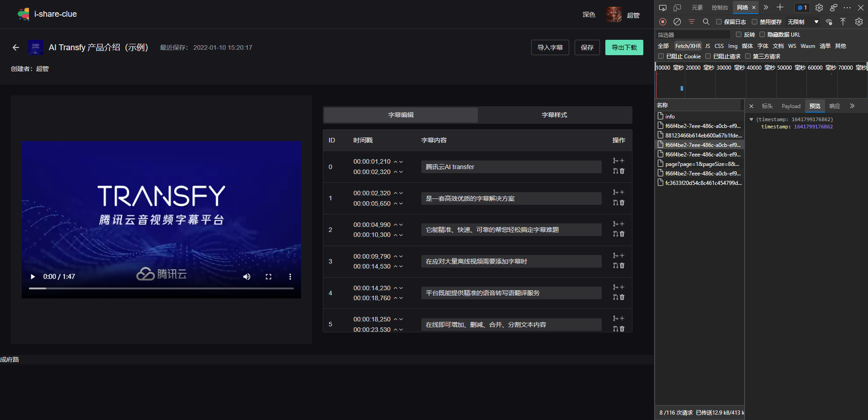Close the request details pane
This screenshot has height=420, width=868.
751,106
